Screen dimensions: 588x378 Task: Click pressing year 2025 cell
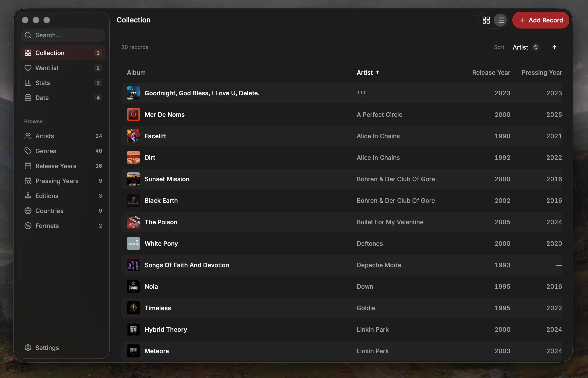[554, 115]
